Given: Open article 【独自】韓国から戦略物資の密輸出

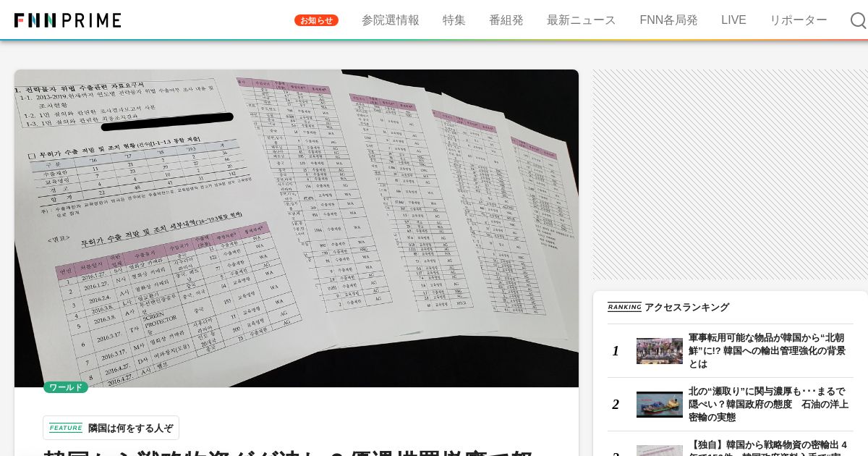Looking at the screenshot, I should pyautogui.click(x=768, y=447).
